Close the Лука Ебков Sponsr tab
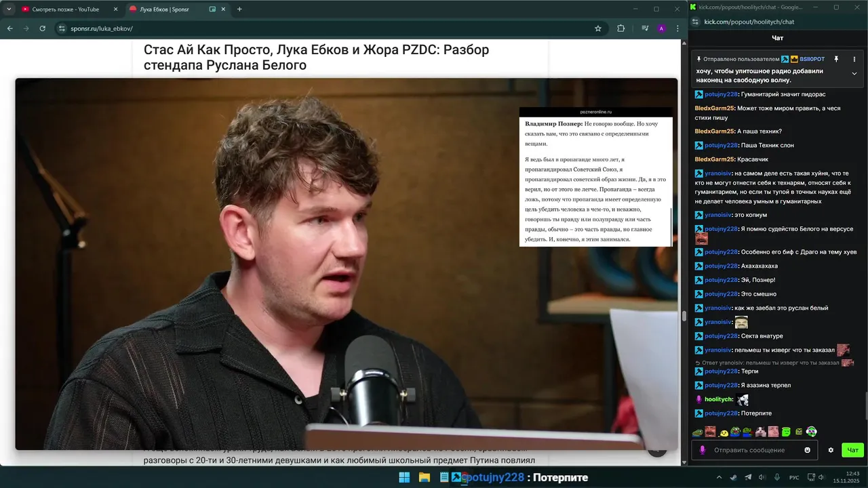868x488 pixels. 223,9
